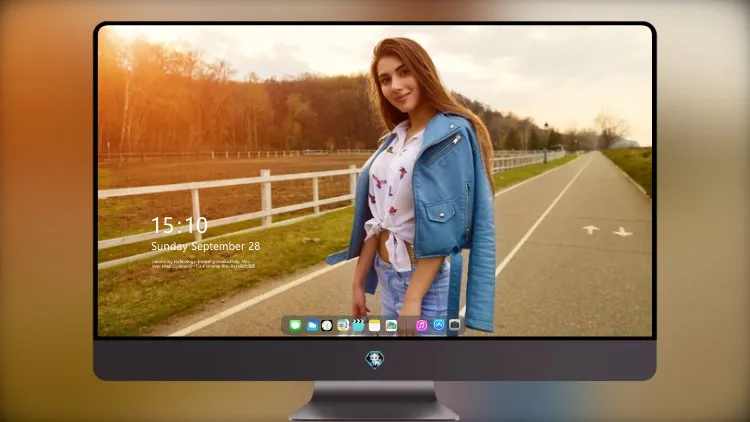750x422 pixels.
Task: Open the blue App Store icon
Action: point(439,325)
